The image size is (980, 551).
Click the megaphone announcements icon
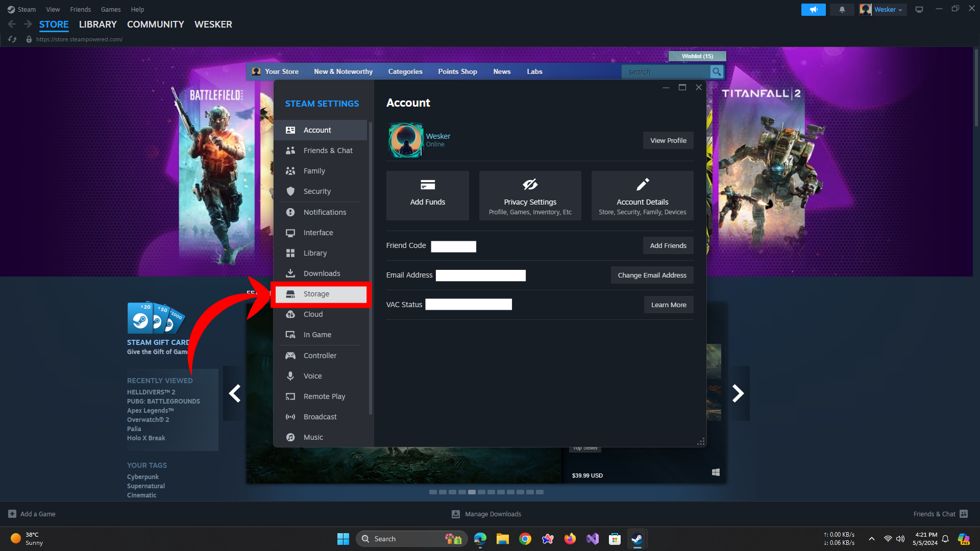tap(813, 10)
